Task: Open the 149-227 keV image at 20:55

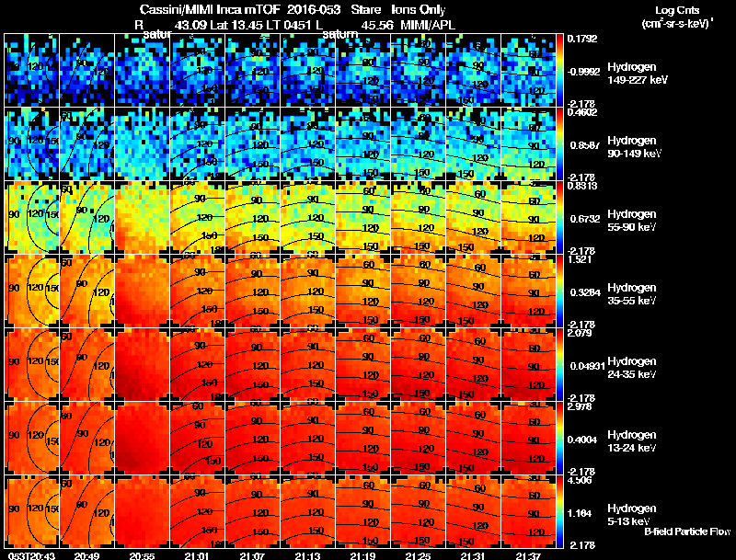Action: [x=142, y=70]
